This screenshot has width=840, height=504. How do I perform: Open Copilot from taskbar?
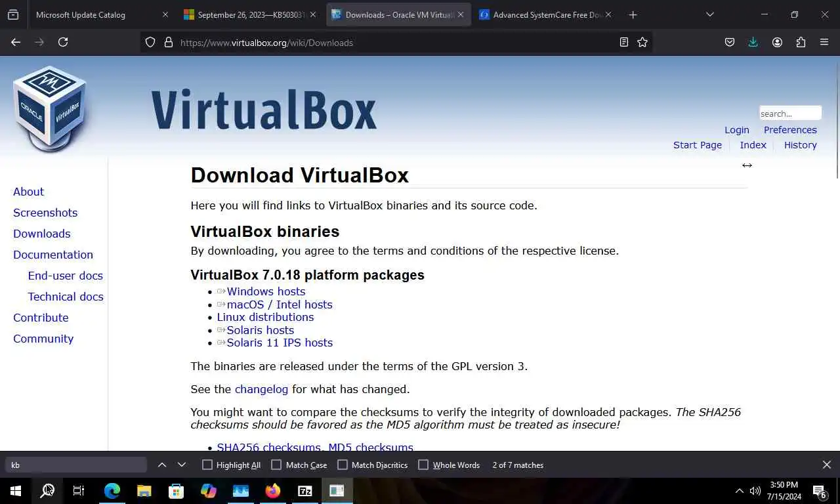coord(209,490)
